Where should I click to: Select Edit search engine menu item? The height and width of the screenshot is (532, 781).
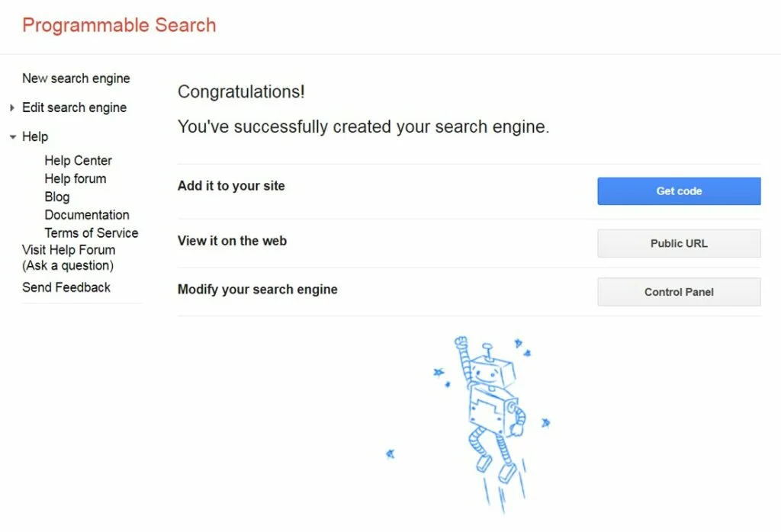click(74, 107)
